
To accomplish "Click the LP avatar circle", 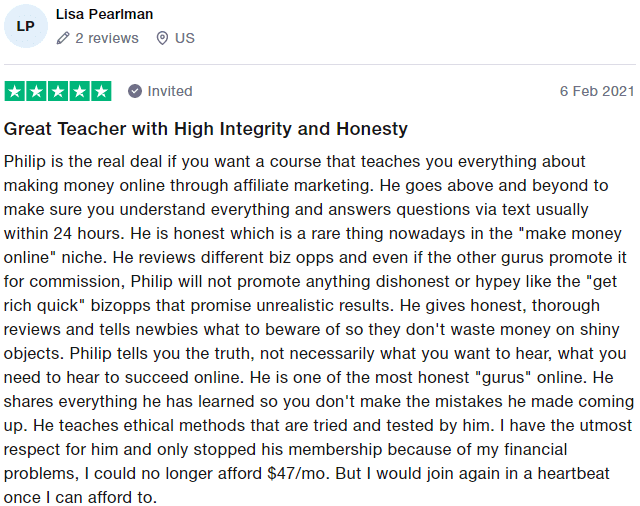I will pos(26,26).
